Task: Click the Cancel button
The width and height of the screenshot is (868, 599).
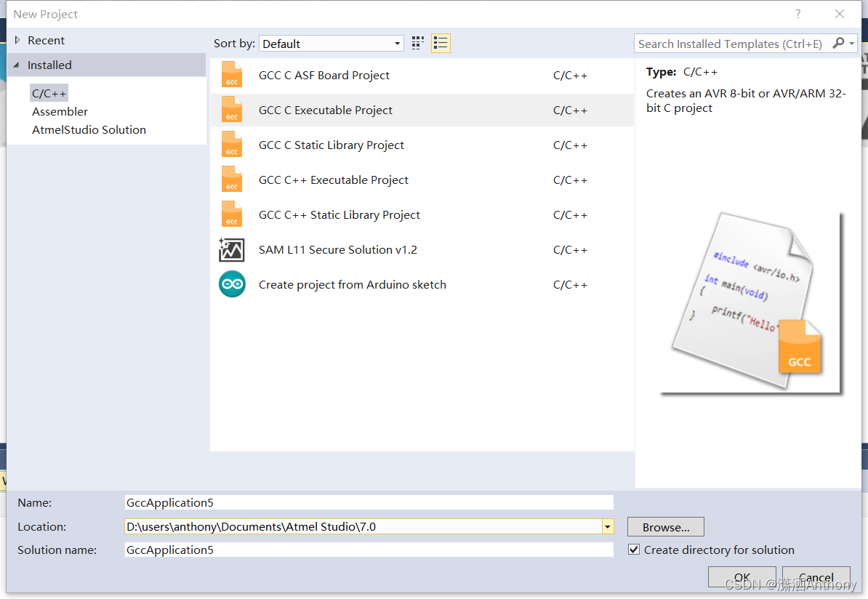Action: coord(816,577)
